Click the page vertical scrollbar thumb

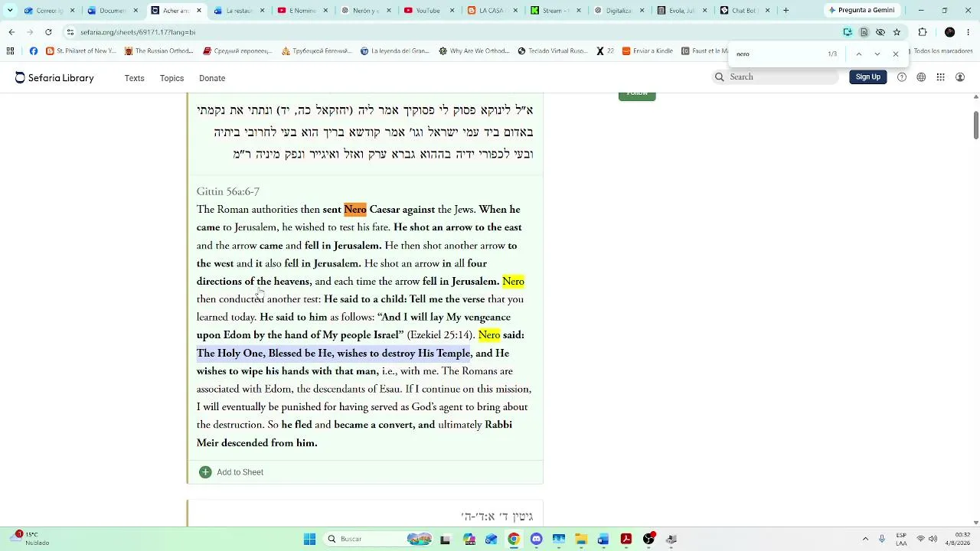point(975,126)
